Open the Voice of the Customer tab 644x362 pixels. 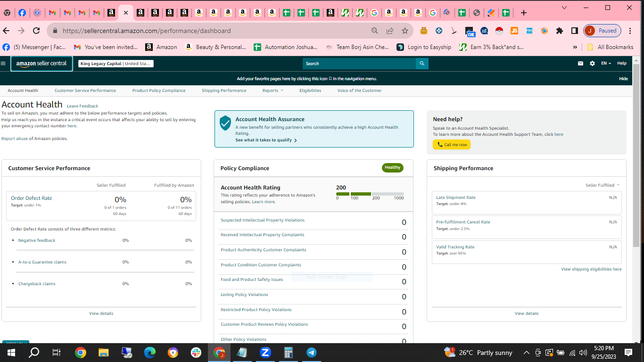[x=360, y=90]
